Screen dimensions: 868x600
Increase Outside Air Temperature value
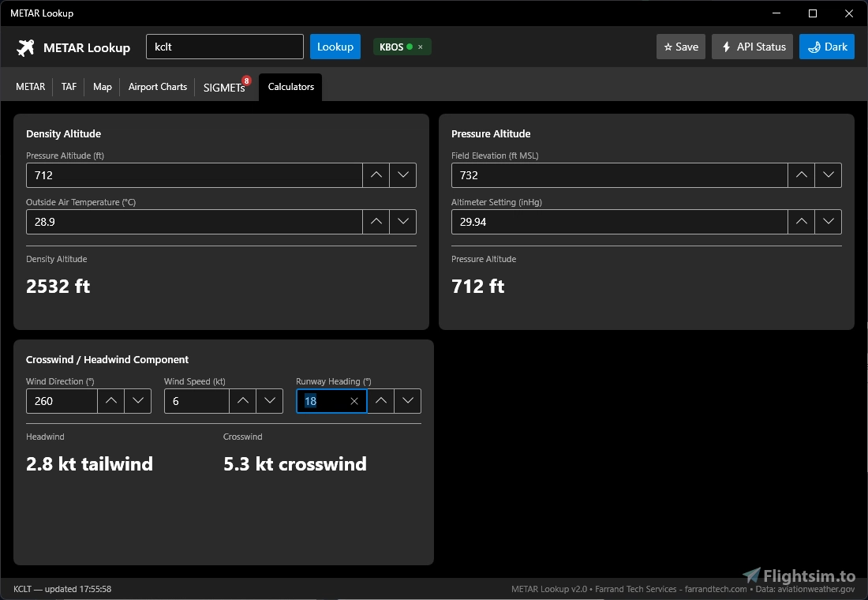(376, 222)
